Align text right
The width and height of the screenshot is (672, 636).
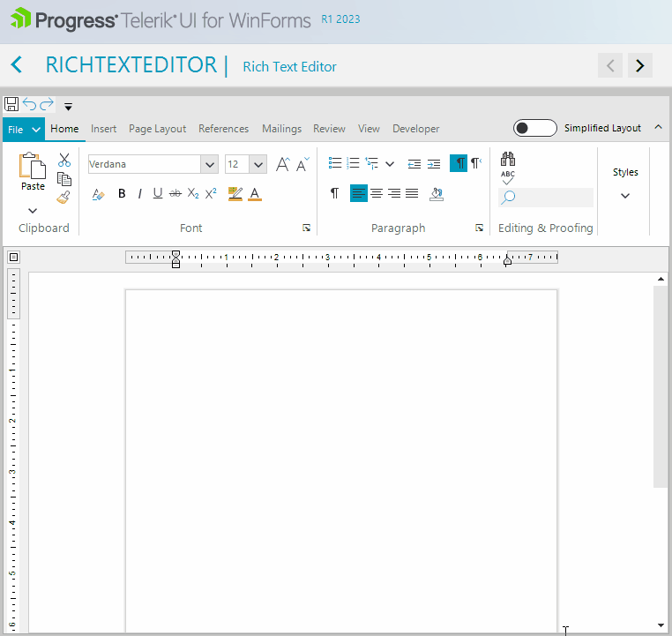(x=394, y=194)
